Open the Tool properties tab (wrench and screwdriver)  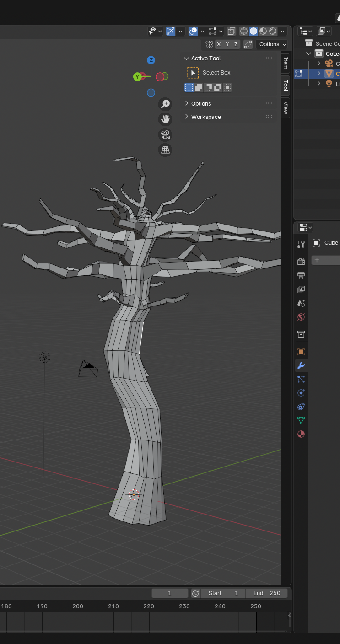[301, 245]
